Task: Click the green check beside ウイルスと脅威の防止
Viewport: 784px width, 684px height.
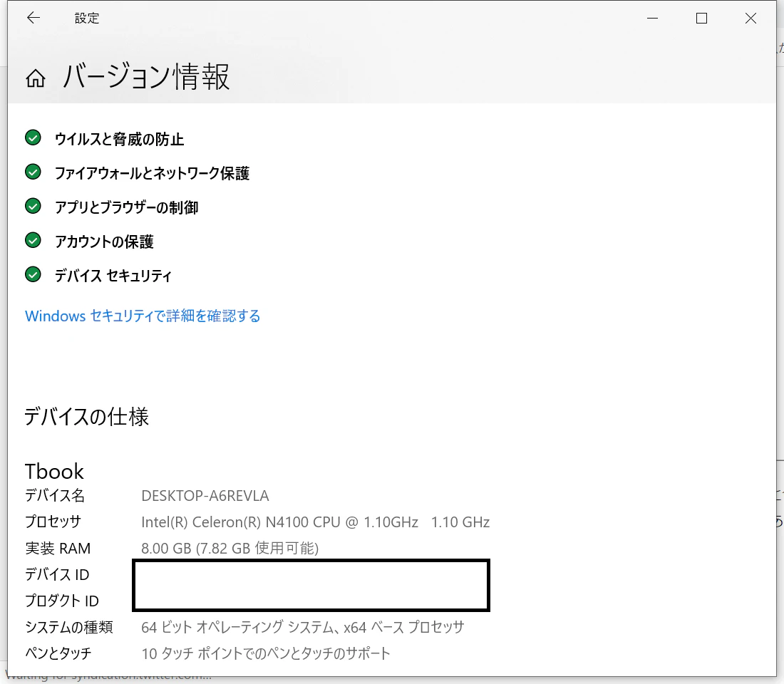Action: (33, 138)
